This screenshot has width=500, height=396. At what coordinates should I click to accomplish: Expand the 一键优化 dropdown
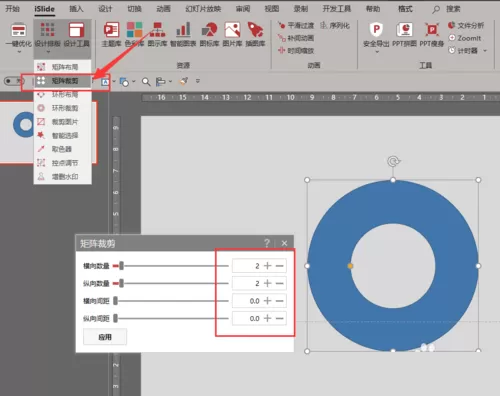pos(19,52)
